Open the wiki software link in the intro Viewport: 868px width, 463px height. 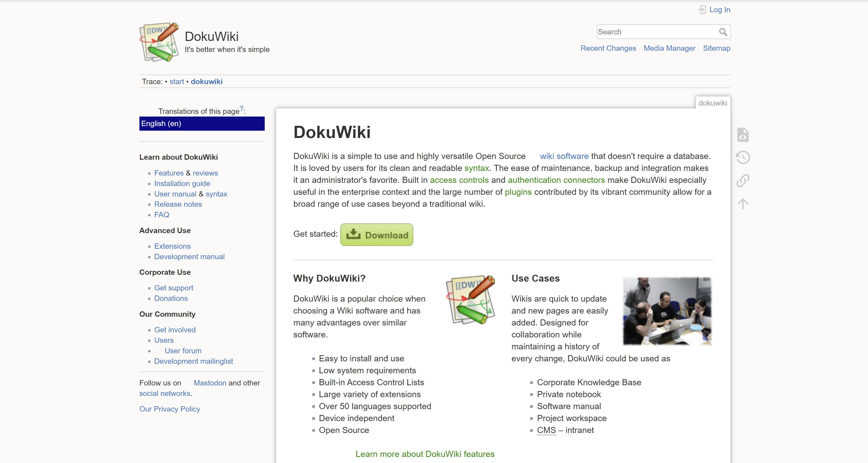click(x=564, y=156)
